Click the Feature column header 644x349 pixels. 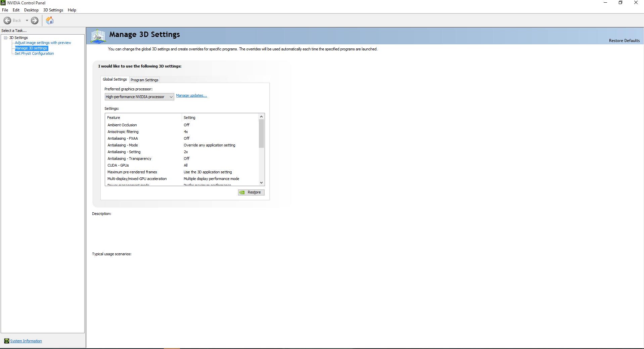pyautogui.click(x=144, y=118)
